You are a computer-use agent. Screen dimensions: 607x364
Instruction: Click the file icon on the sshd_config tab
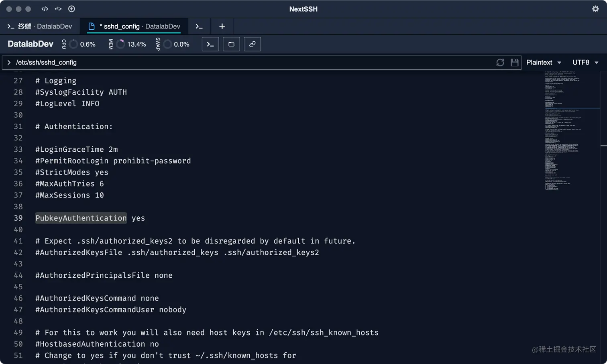[x=92, y=26]
